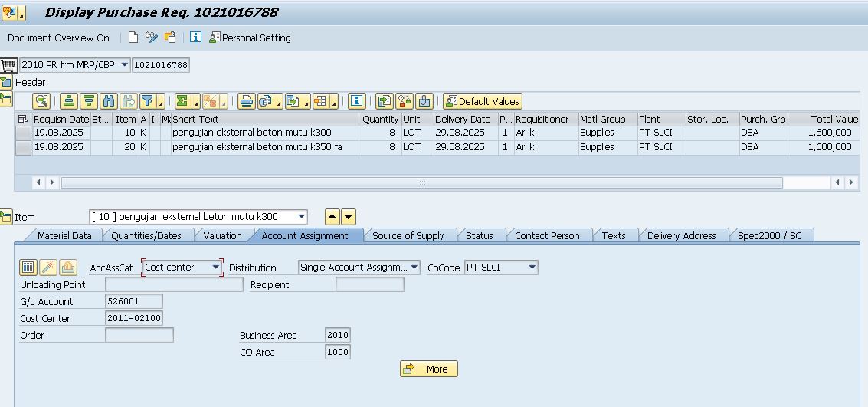Click the shopping cart document icon

[x=8, y=65]
